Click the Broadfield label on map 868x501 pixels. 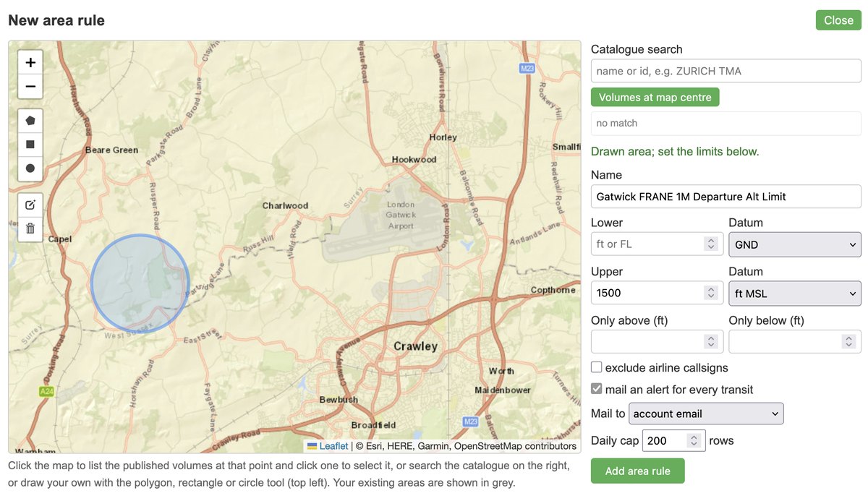tap(373, 424)
